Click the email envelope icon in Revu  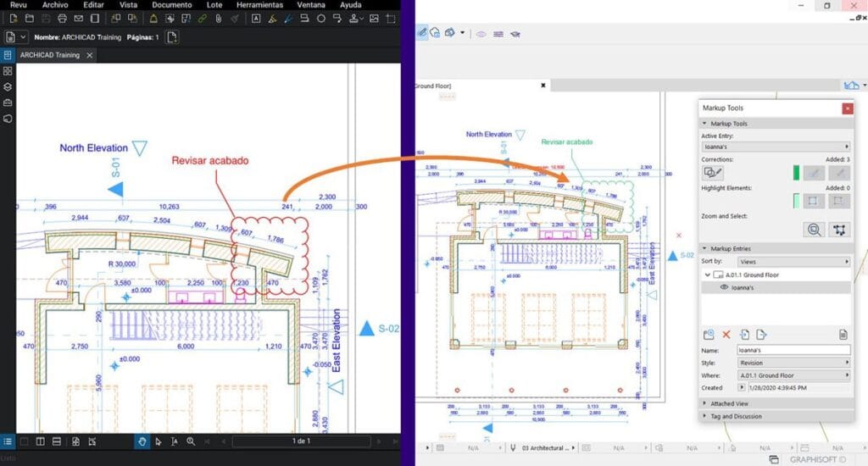tap(78, 19)
